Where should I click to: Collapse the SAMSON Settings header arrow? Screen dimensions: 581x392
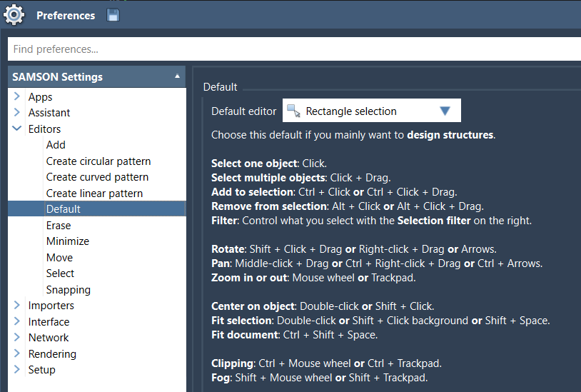click(177, 76)
